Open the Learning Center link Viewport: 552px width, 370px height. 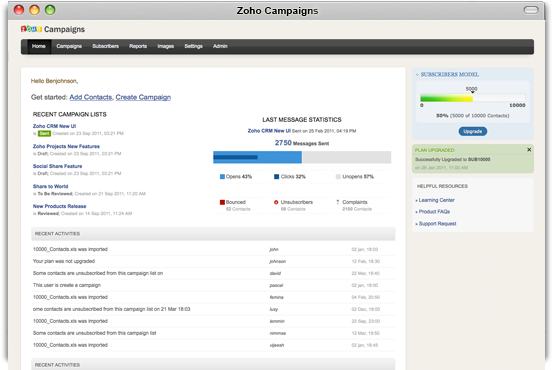point(437,200)
